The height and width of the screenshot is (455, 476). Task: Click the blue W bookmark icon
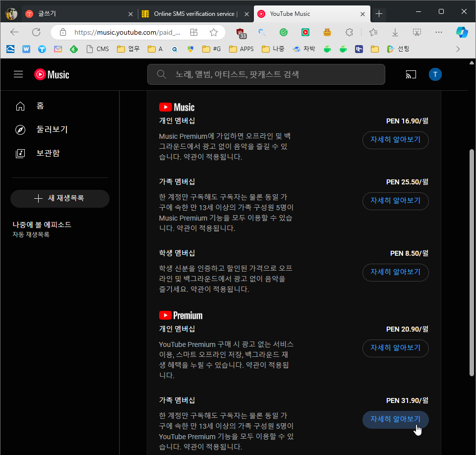pyautogui.click(x=26, y=49)
